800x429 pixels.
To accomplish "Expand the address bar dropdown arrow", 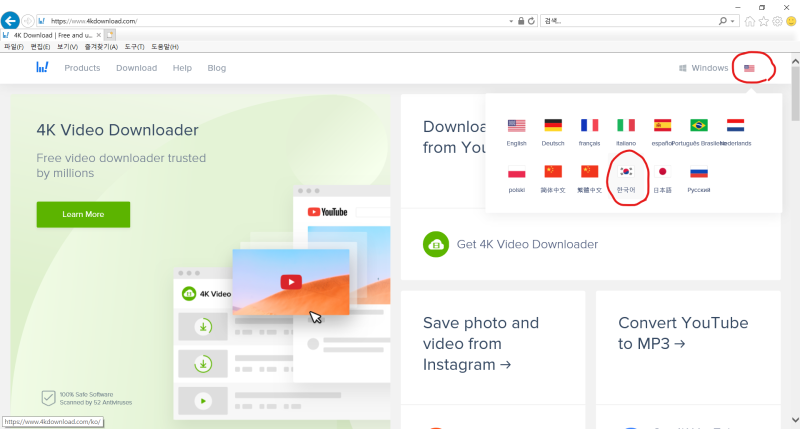I will (x=511, y=21).
